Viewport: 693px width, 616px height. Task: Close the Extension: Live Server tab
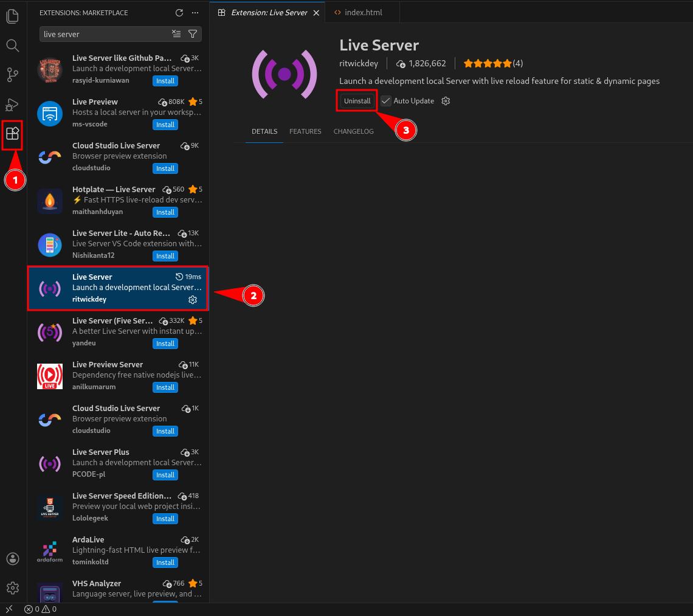[316, 13]
